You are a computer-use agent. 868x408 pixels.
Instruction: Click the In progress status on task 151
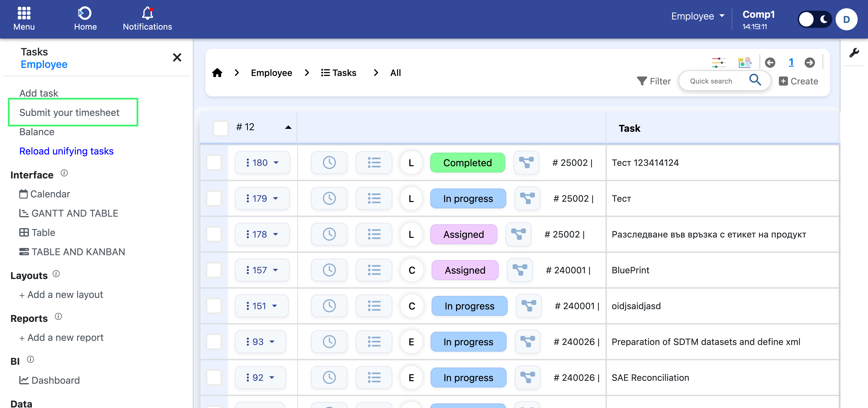click(x=469, y=306)
